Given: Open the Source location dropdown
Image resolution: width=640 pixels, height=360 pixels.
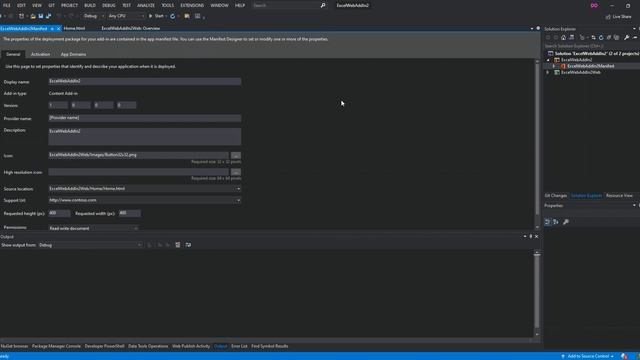Looking at the screenshot, I should point(238,189).
